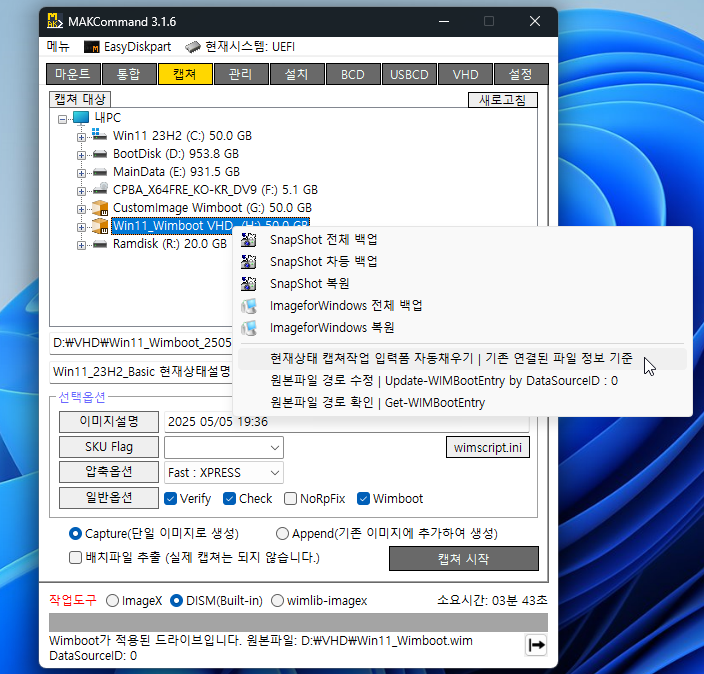
Task: Expand the MainData (E:) tree node
Action: (81, 173)
